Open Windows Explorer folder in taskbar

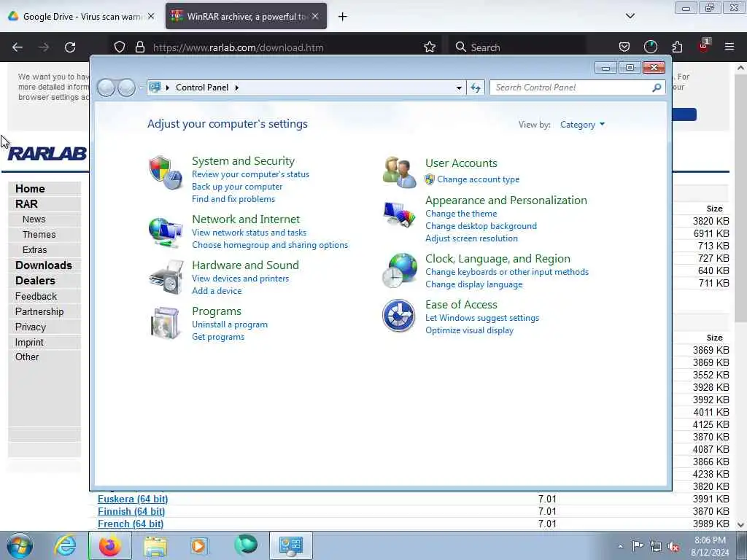155,545
